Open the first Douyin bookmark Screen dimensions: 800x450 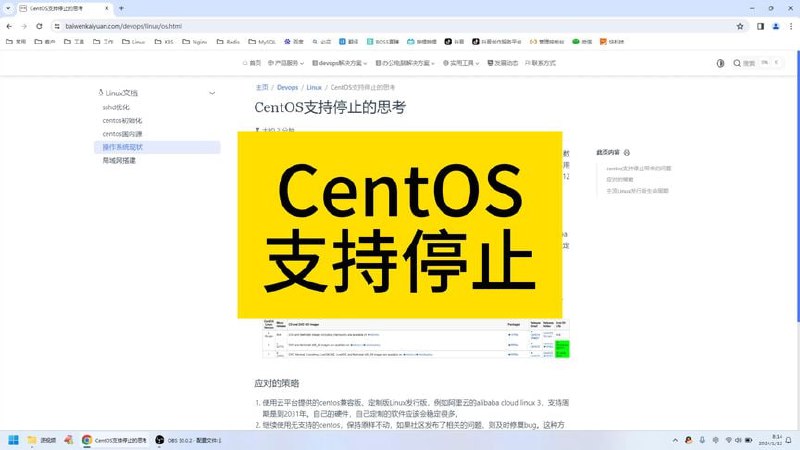454,41
